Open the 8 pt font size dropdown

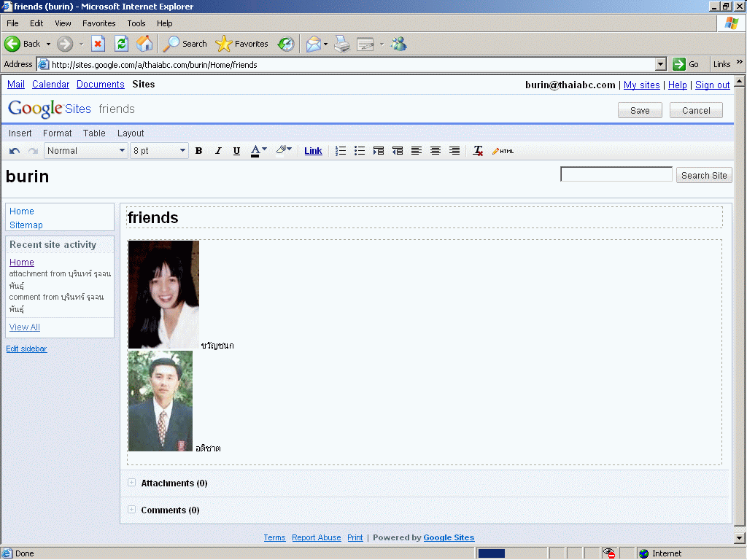coord(159,151)
